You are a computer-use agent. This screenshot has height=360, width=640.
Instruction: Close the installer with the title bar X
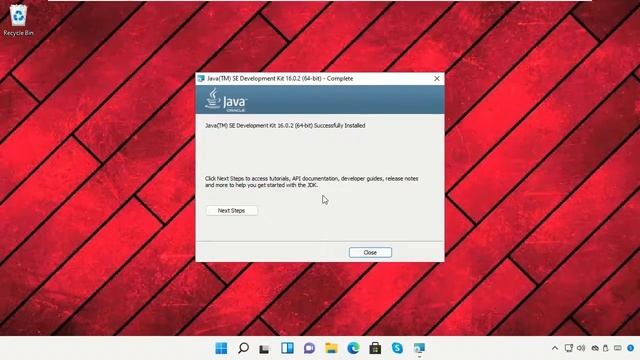point(437,78)
